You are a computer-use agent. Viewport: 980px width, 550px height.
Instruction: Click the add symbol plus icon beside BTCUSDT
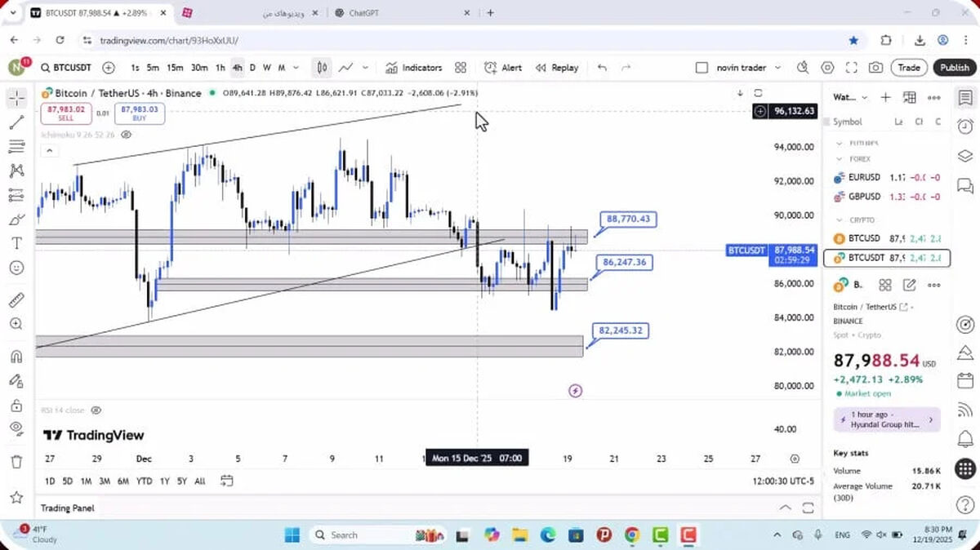pyautogui.click(x=109, y=68)
